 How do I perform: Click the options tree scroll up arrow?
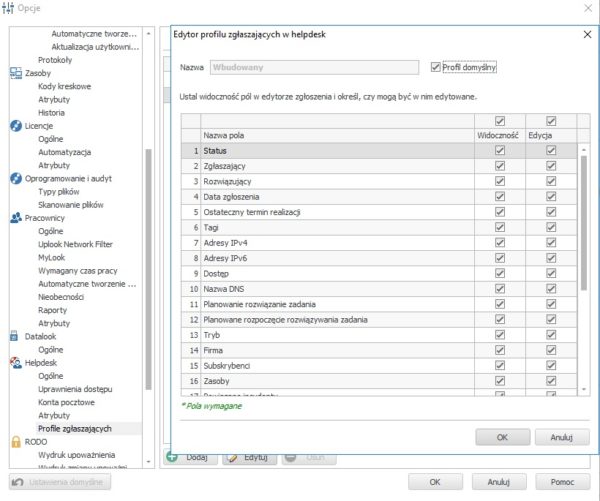coord(148,34)
